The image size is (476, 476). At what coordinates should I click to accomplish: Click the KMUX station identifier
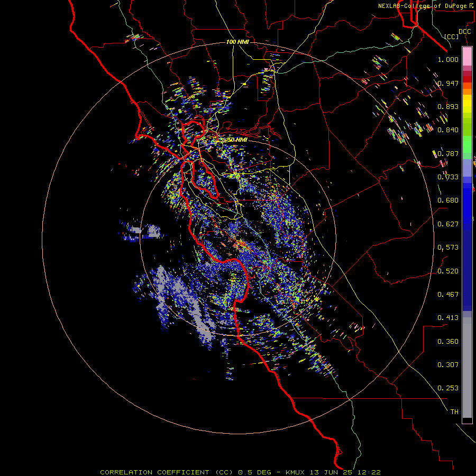tap(296, 472)
